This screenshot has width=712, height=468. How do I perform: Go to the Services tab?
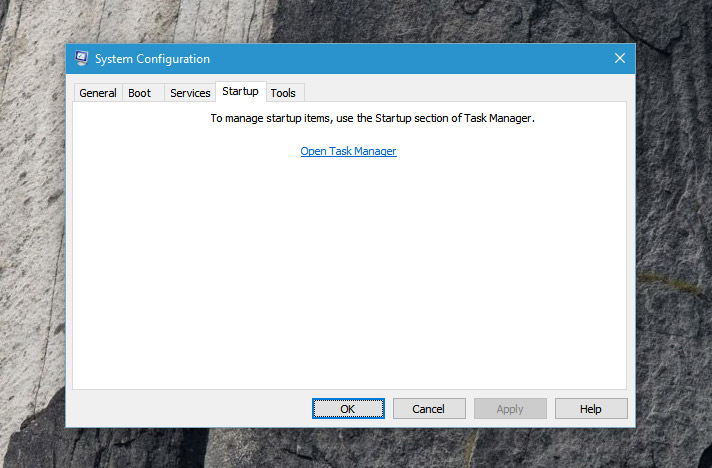190,93
